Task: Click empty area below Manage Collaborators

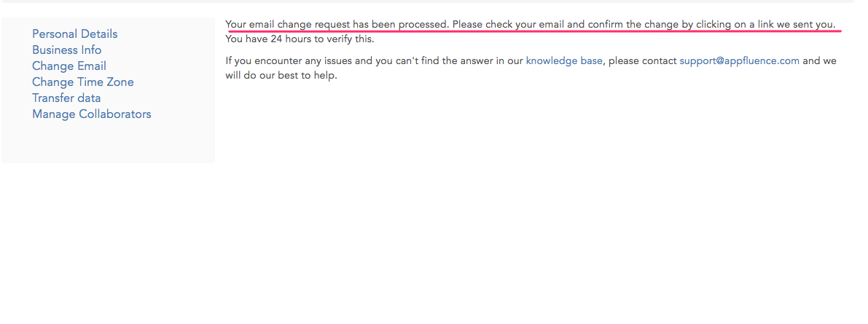Action: pos(108,142)
